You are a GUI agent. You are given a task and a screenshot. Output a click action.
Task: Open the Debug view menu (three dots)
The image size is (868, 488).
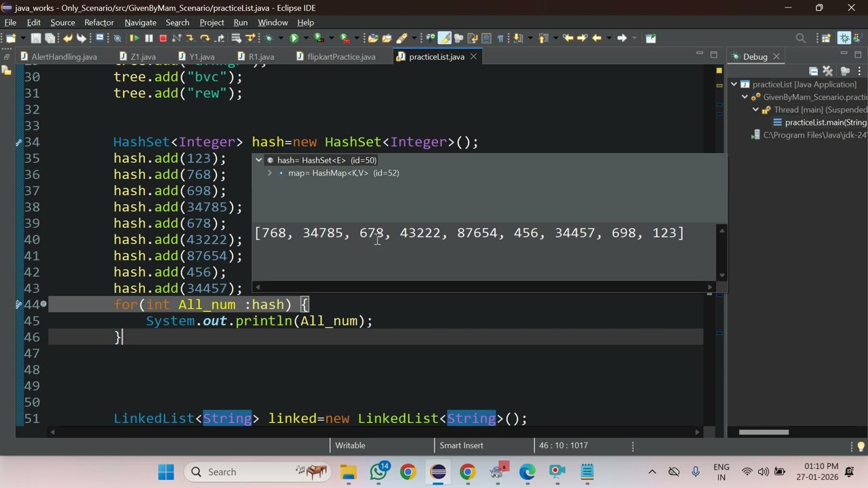861,70
